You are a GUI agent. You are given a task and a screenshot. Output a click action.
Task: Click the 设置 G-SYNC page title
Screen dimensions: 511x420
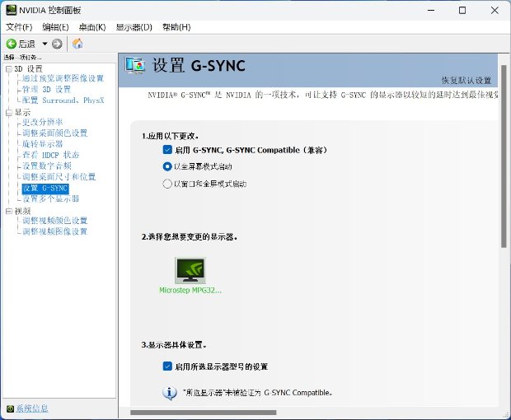point(199,65)
